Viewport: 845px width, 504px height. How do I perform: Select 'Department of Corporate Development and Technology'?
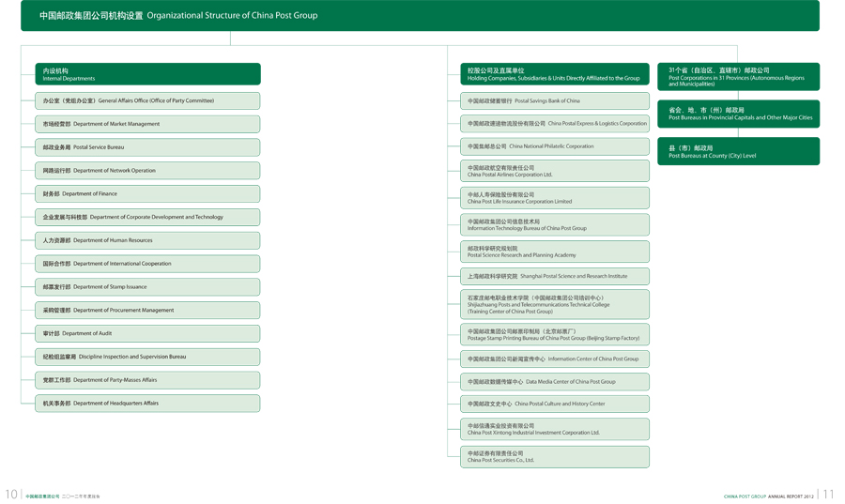coord(147,217)
